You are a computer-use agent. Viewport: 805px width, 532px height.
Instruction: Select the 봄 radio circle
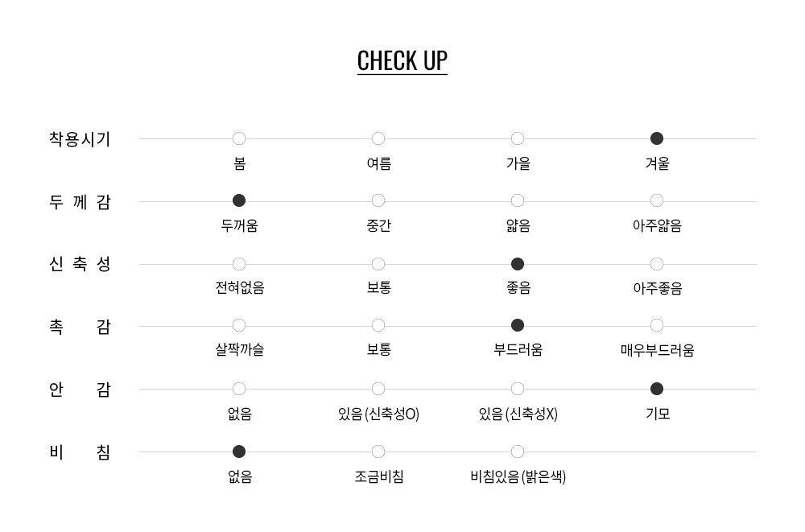239,138
